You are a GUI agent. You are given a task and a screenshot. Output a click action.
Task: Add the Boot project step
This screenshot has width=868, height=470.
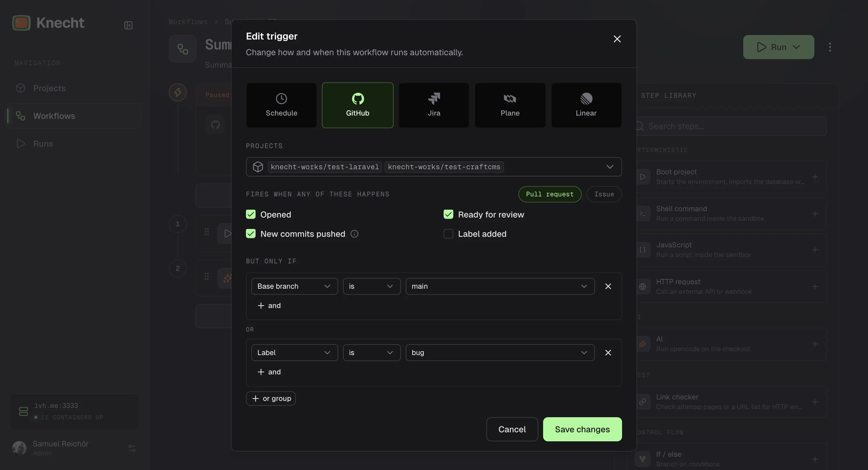815,177
